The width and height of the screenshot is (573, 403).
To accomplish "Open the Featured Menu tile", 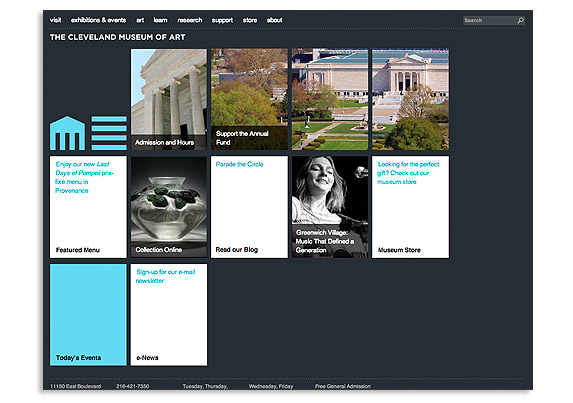I will [88, 207].
